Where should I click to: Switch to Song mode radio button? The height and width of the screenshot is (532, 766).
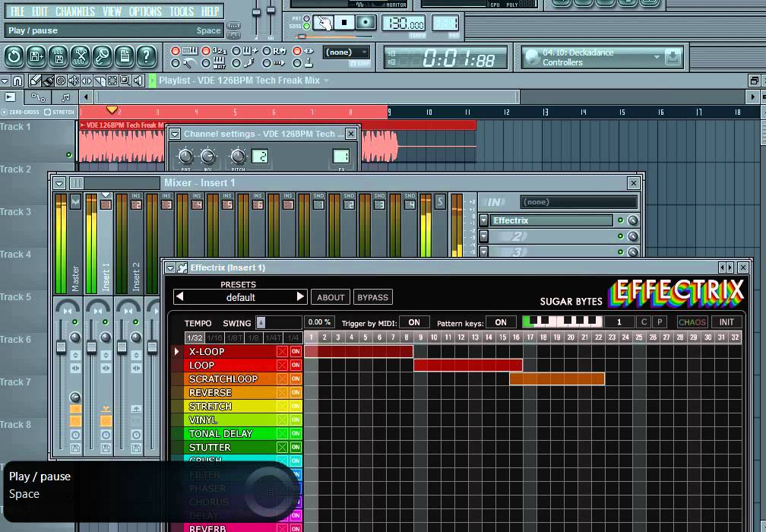coord(305,27)
